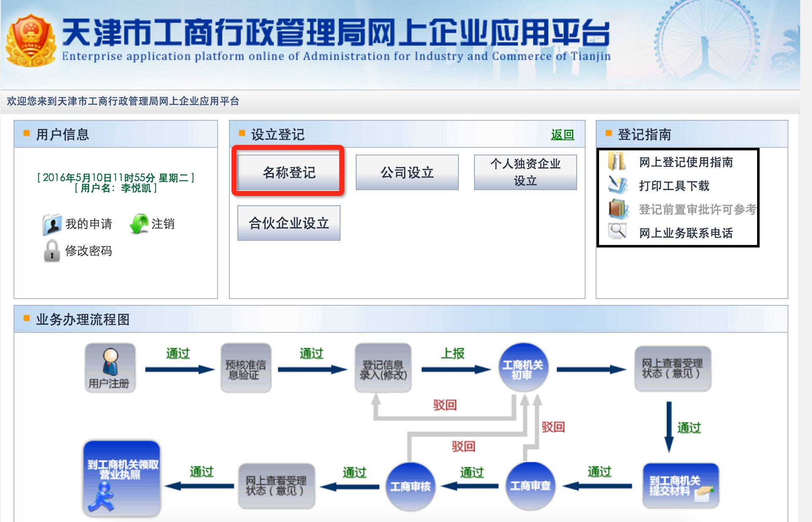Viewport: 812px width, 522px height.
Task: Click the 注销 logout link
Action: (163, 224)
